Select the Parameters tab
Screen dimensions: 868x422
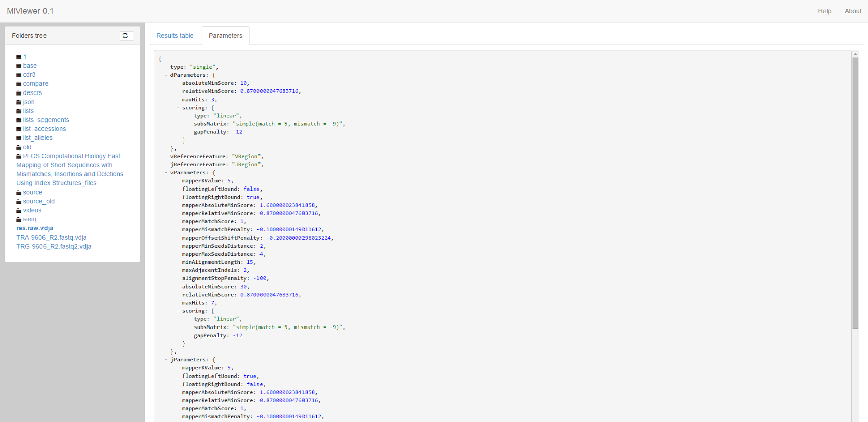226,36
